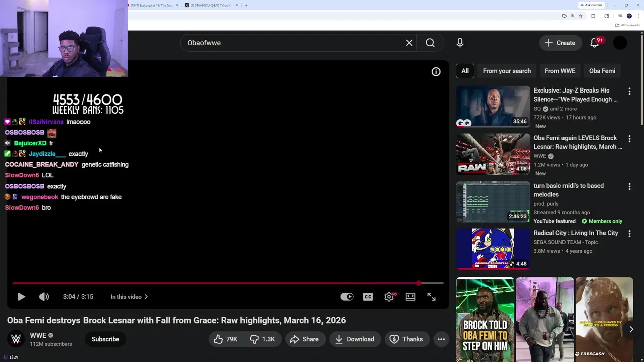Open options menu for Oba Femi LEVELS video
The width and height of the screenshot is (644, 362).
pos(629,139)
